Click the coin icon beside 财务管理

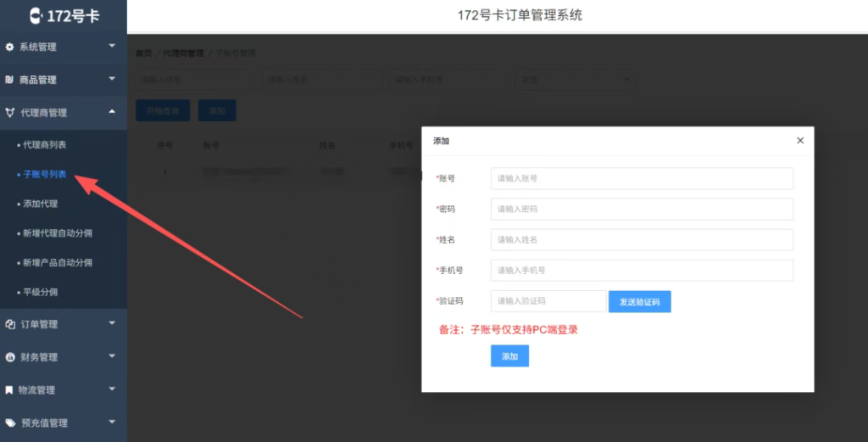(10, 357)
